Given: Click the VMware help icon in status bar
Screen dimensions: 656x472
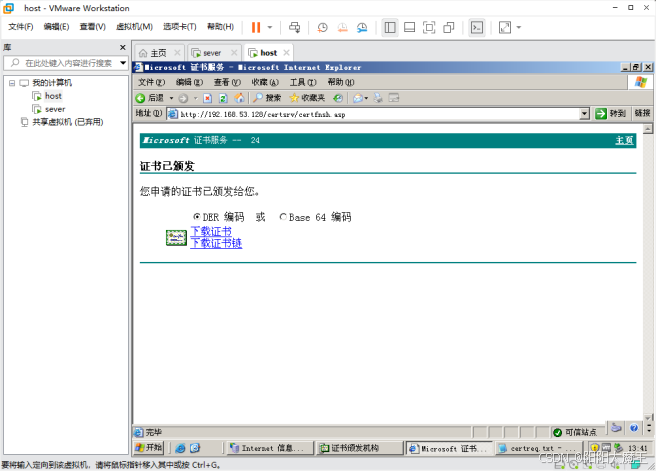Looking at the screenshot, I should click(633, 428).
